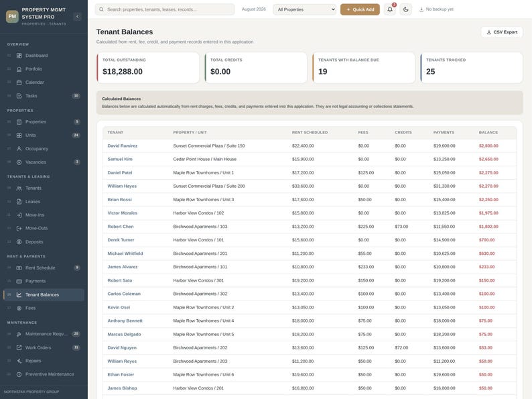Click the $72.00 credits value
This screenshot has height=399, width=532.
point(401,348)
